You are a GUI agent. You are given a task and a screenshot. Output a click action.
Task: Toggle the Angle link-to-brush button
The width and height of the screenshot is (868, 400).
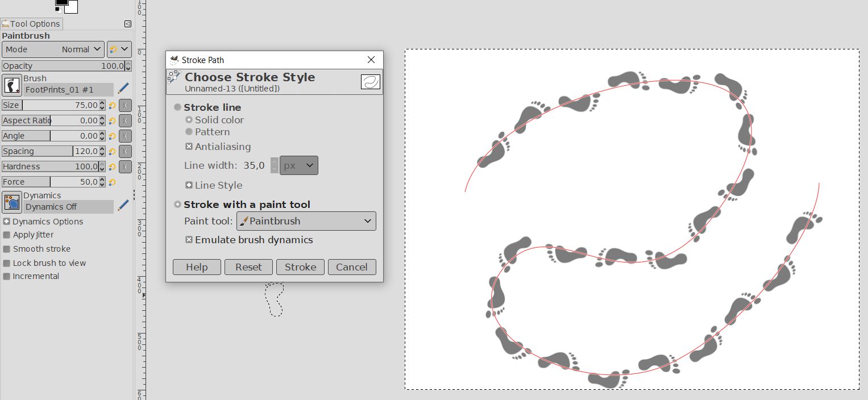pyautogui.click(x=125, y=136)
